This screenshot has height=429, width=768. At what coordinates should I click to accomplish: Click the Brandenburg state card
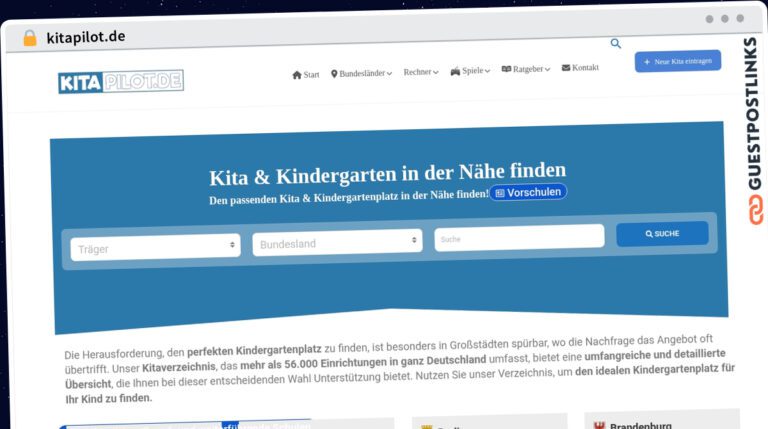(662, 421)
